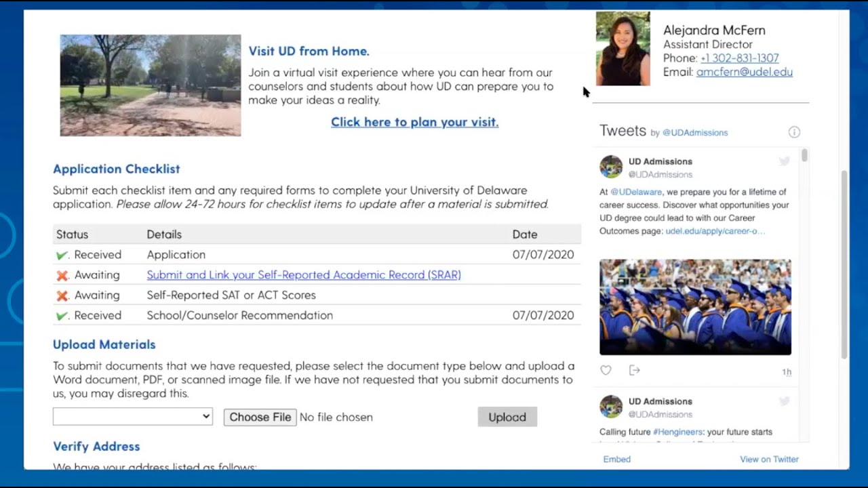Click Alejandra McFern's profile photo

coord(623,48)
